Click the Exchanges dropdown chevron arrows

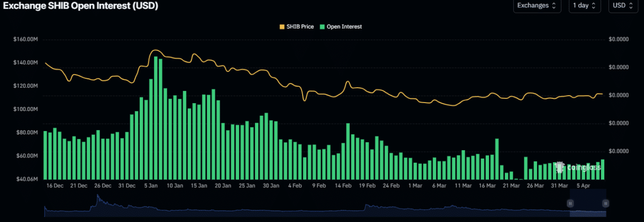554,6
